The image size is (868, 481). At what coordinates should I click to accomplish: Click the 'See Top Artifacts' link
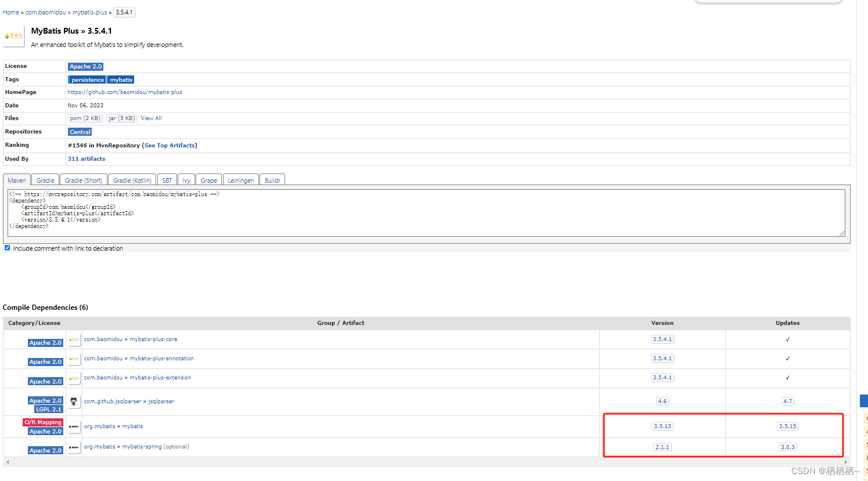pos(170,145)
